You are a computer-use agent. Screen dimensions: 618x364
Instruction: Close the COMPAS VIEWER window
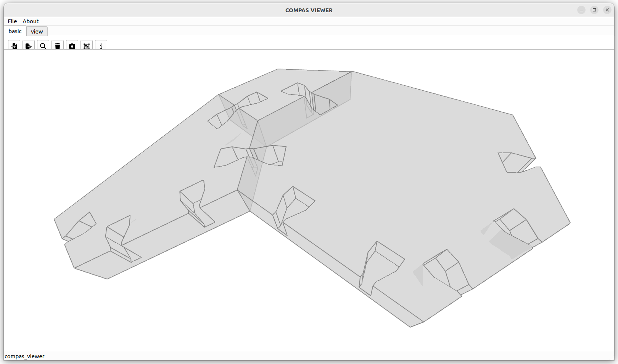tap(607, 10)
